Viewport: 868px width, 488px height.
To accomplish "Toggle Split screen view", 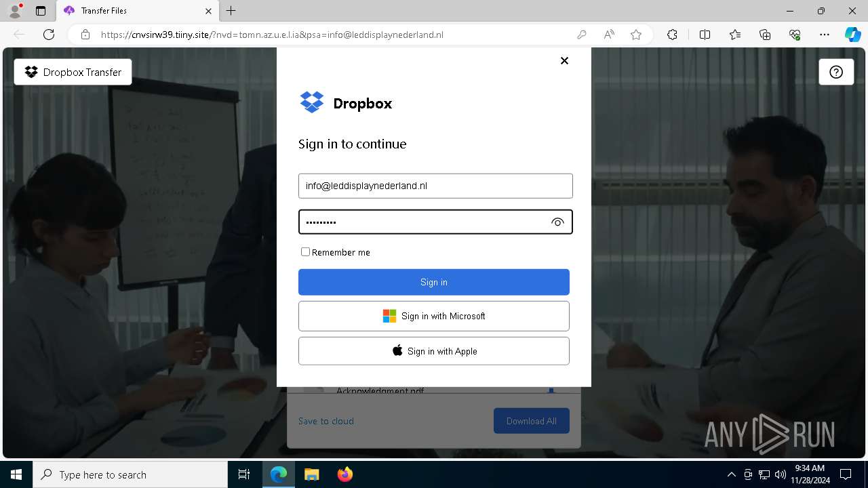I will click(x=705, y=35).
